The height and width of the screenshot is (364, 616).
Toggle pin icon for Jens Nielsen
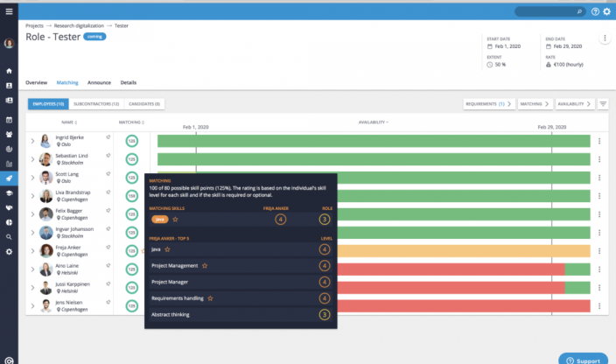[108, 304]
